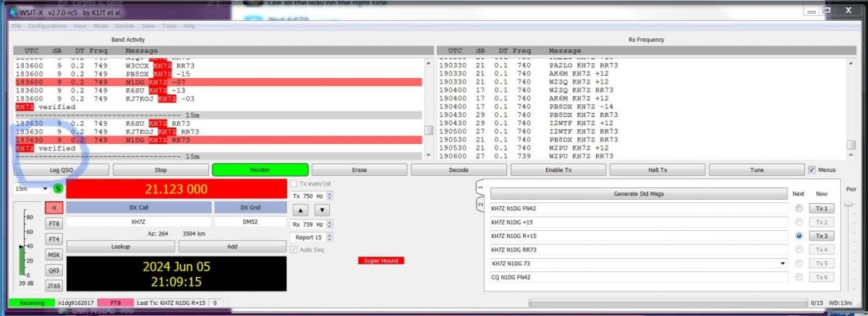Increment the Tx 750 Hz spinner
The width and height of the screenshot is (868, 316).
tap(330, 194)
